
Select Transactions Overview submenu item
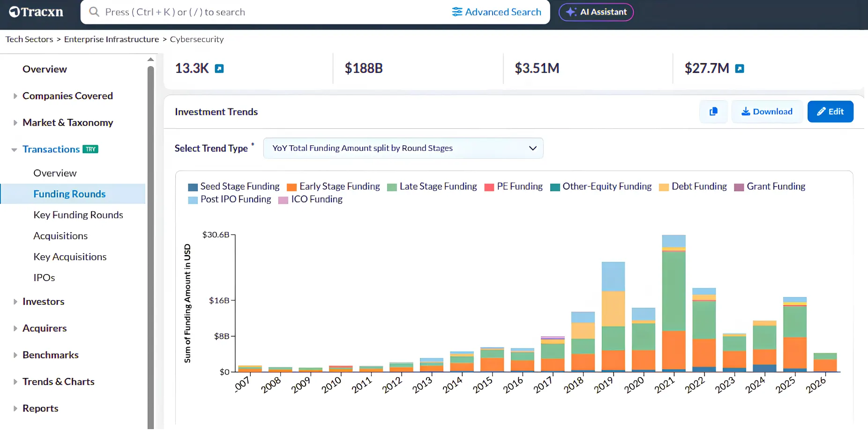pos(55,173)
